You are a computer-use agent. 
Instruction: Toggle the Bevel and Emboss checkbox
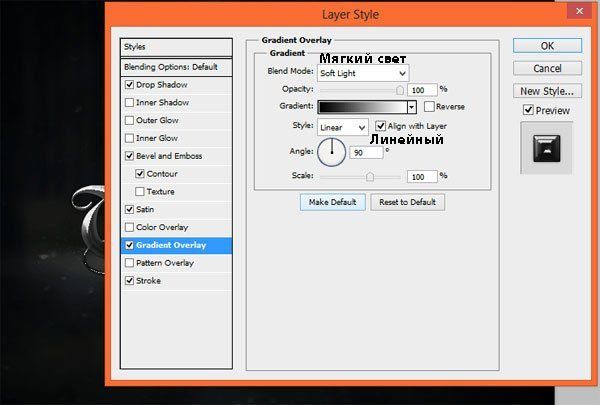point(129,156)
